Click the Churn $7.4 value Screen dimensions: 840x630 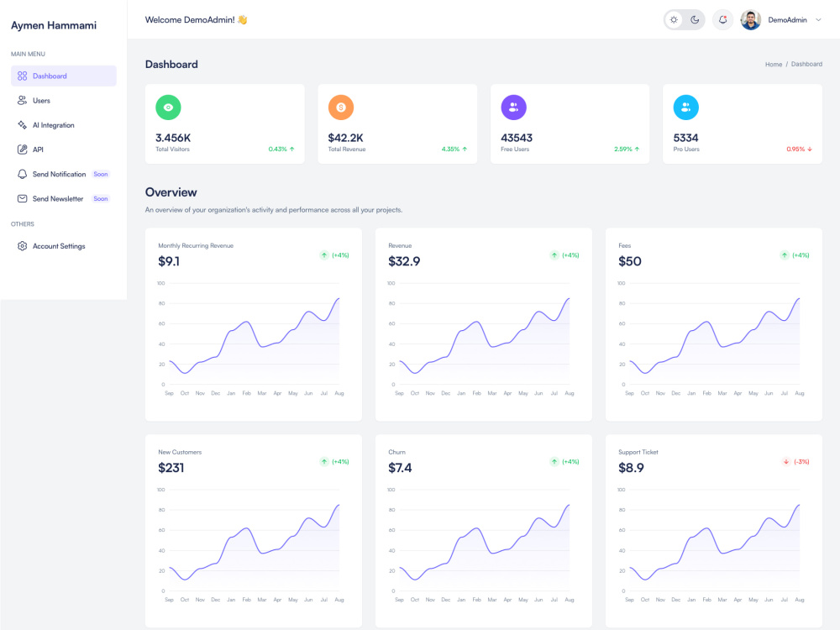point(400,468)
